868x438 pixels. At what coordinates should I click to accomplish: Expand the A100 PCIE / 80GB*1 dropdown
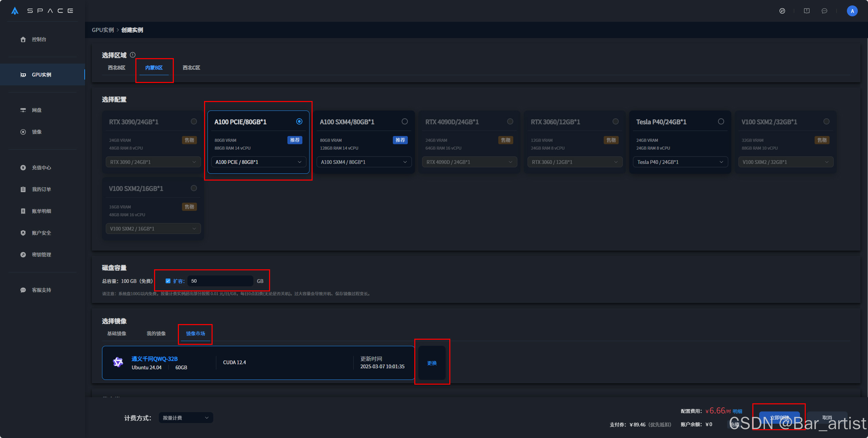pyautogui.click(x=258, y=162)
